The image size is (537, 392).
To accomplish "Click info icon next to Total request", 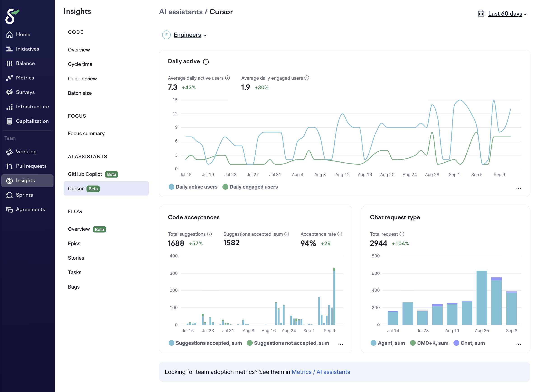I will coord(402,234).
